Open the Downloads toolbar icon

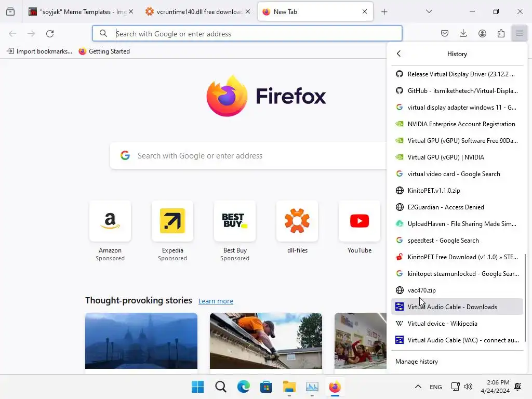coord(463,33)
